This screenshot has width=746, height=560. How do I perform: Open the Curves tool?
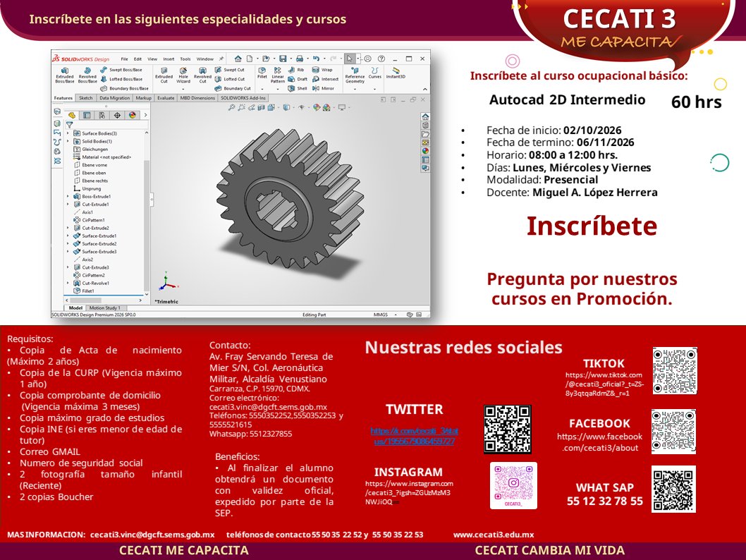375,73
